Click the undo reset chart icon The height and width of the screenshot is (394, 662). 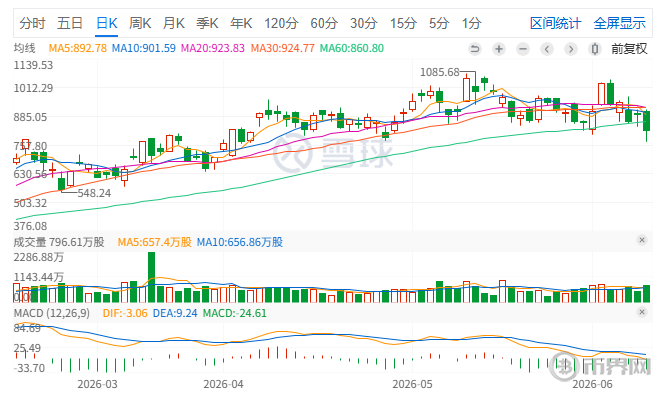pyautogui.click(x=475, y=49)
